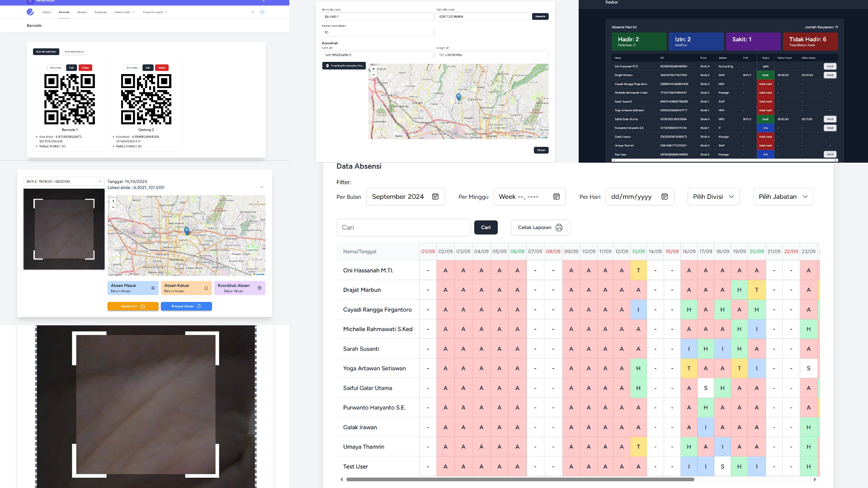Image resolution: width=868 pixels, height=488 pixels.
Task: Expand the Pilih Jabatan dropdown
Action: pos(783,197)
